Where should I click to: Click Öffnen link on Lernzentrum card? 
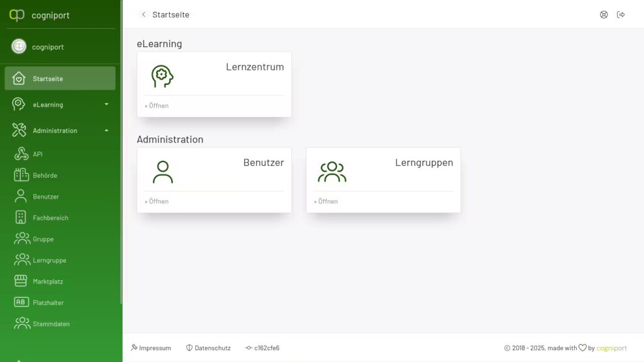157,106
